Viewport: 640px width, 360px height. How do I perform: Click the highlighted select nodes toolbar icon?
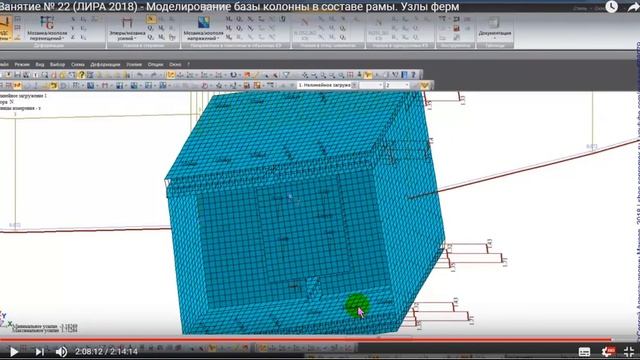point(171,75)
